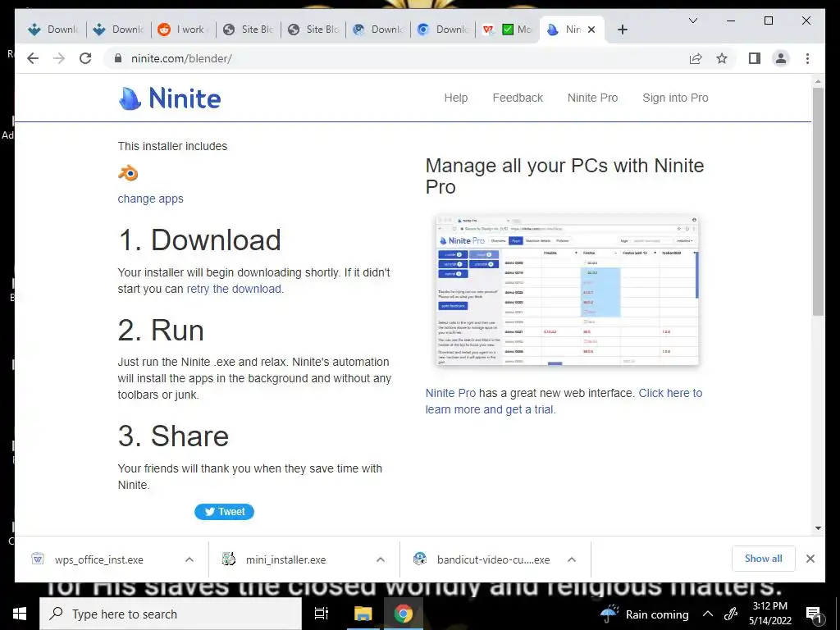Click the Ninite Pro link below the screenshot

[450, 393]
